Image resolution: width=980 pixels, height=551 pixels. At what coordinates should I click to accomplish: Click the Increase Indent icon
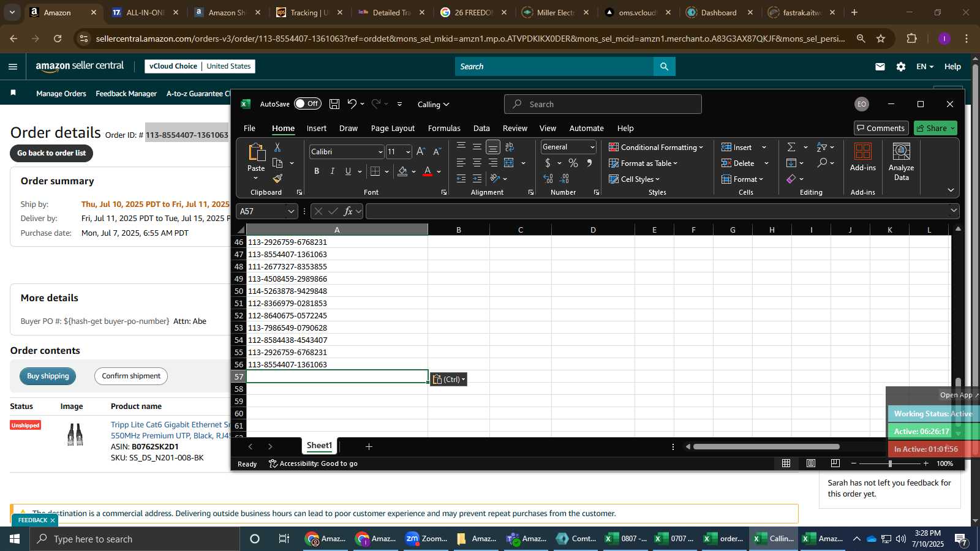[x=477, y=179]
